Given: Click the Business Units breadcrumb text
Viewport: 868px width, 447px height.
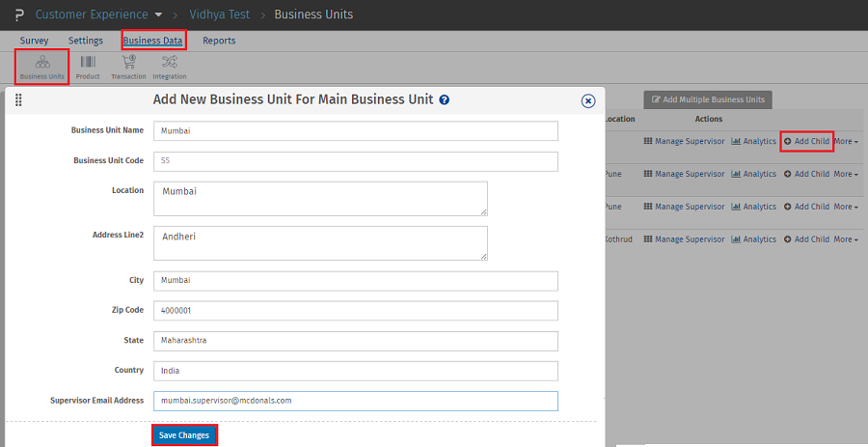Looking at the screenshot, I should pos(313,14).
